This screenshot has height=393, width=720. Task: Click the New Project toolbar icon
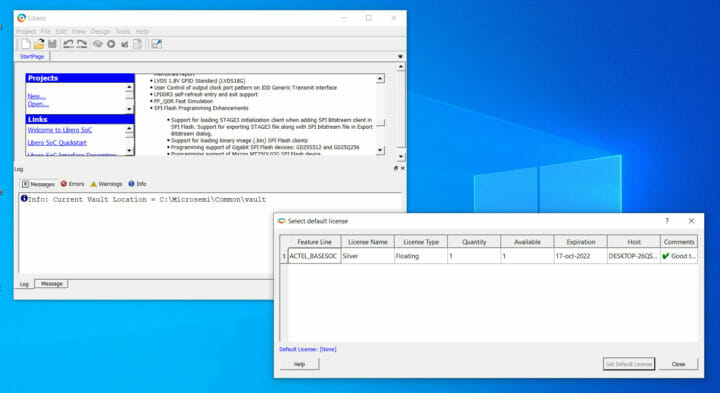pos(26,44)
